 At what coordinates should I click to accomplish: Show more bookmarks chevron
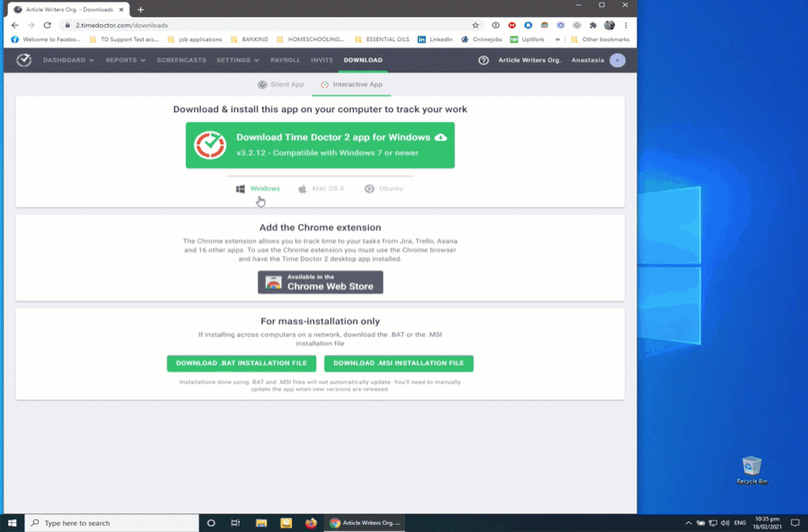click(x=558, y=39)
